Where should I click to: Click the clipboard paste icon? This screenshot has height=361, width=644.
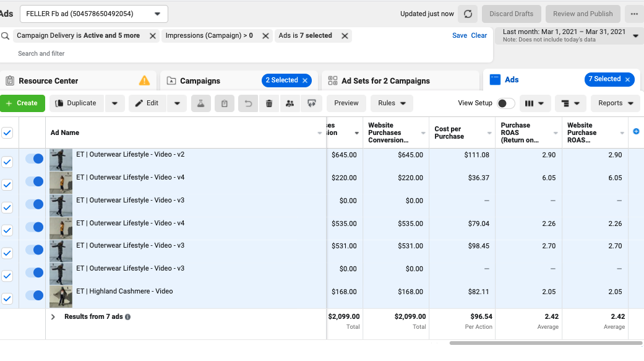point(224,103)
